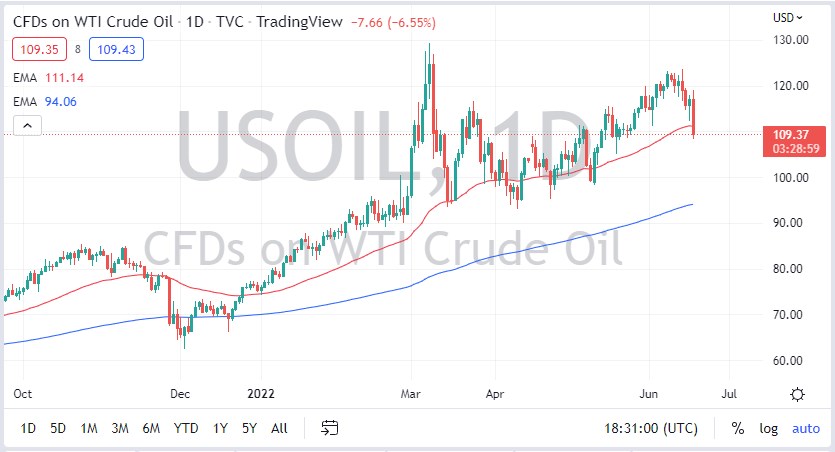This screenshot has height=452, width=835.
Task: Collapse the indicator legend chevron
Action: (29, 125)
